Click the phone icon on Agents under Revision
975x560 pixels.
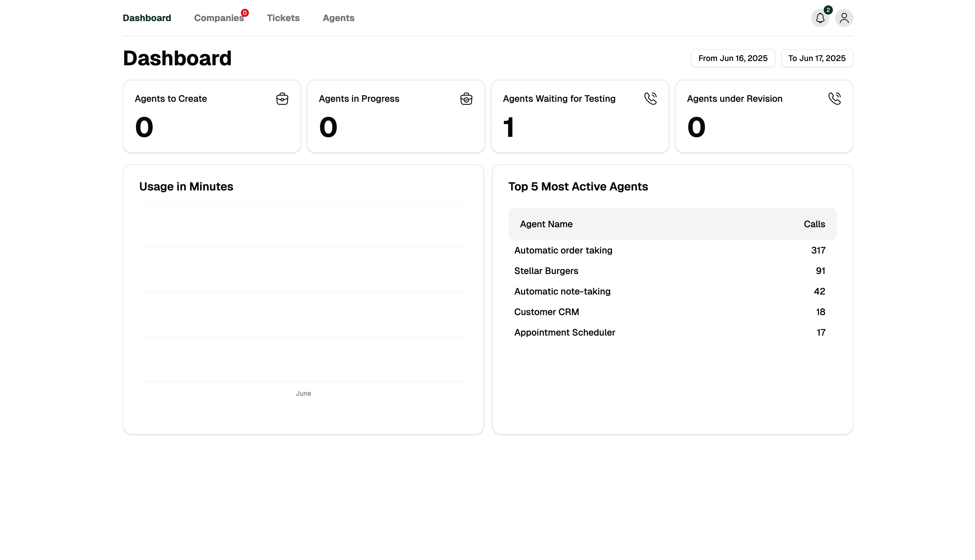835,98
